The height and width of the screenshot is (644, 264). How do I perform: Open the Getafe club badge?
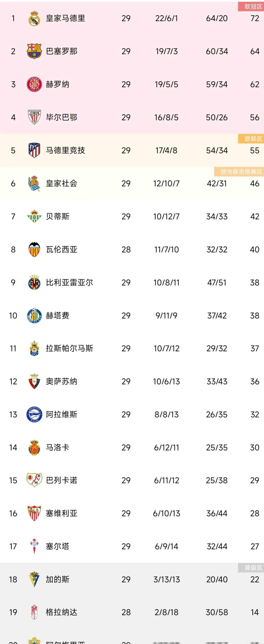click(34, 316)
